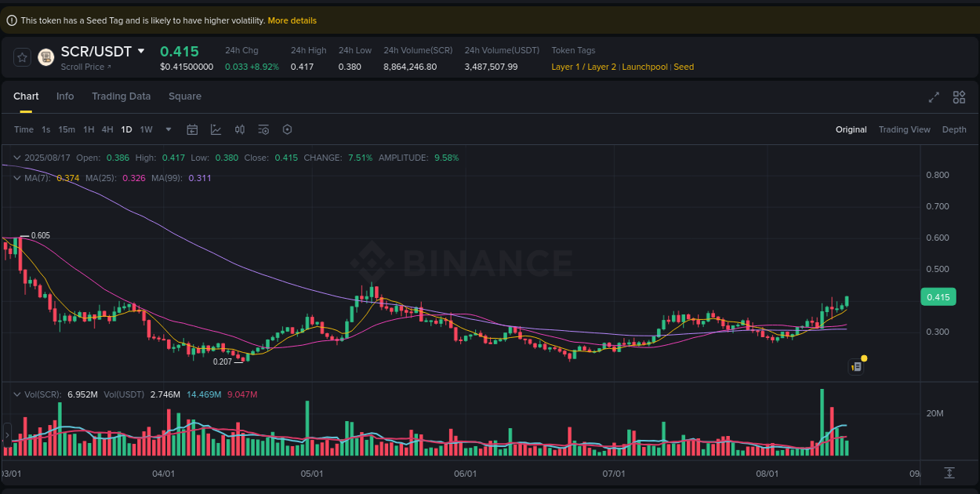Image resolution: width=980 pixels, height=494 pixels.
Task: Open the SCR/USDT trading pair dropdown
Action: (x=141, y=51)
